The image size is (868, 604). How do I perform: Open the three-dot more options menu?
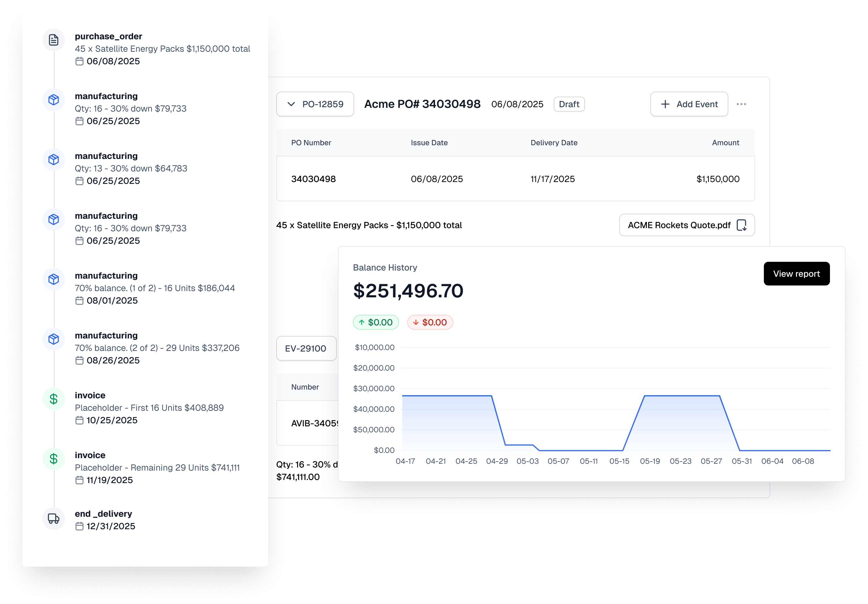[x=741, y=104]
